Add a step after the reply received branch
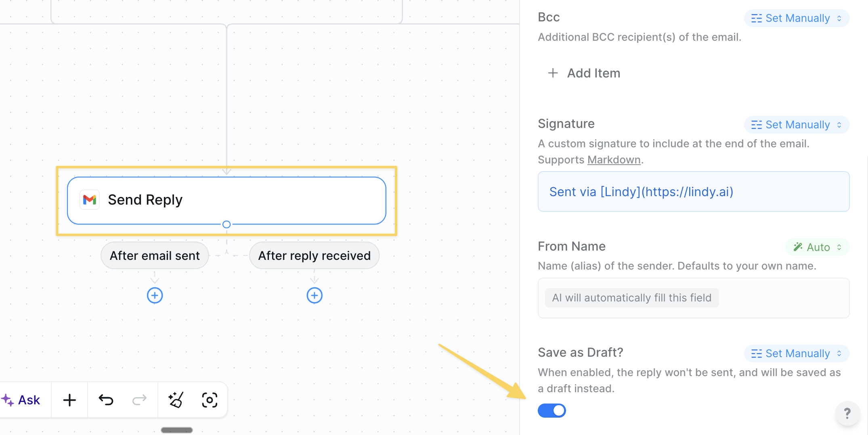 click(x=314, y=295)
